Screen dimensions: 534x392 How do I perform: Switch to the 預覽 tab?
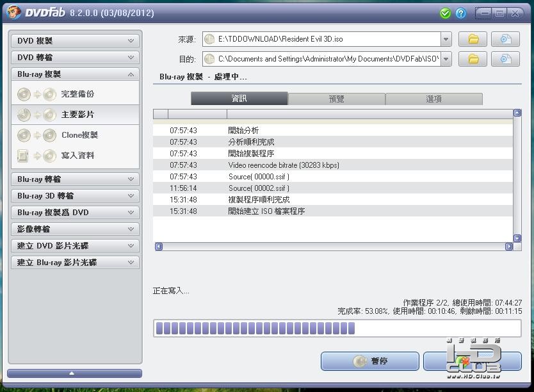click(x=337, y=99)
